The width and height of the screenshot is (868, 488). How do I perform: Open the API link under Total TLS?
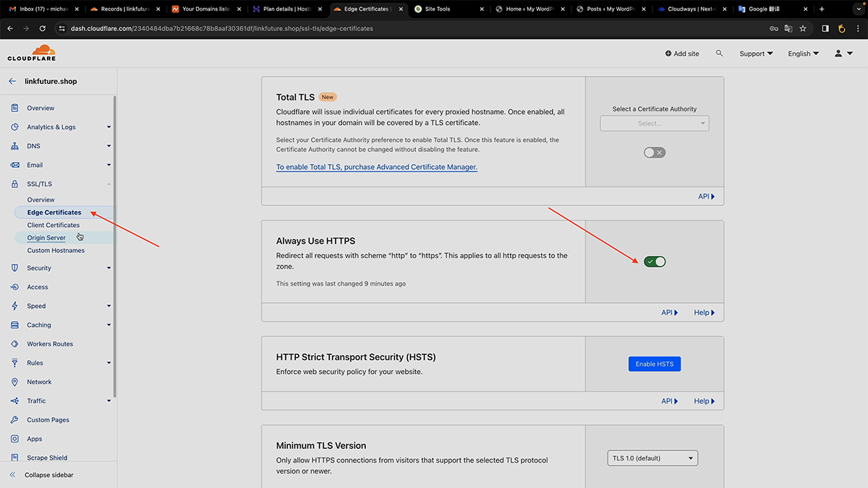[x=706, y=197]
